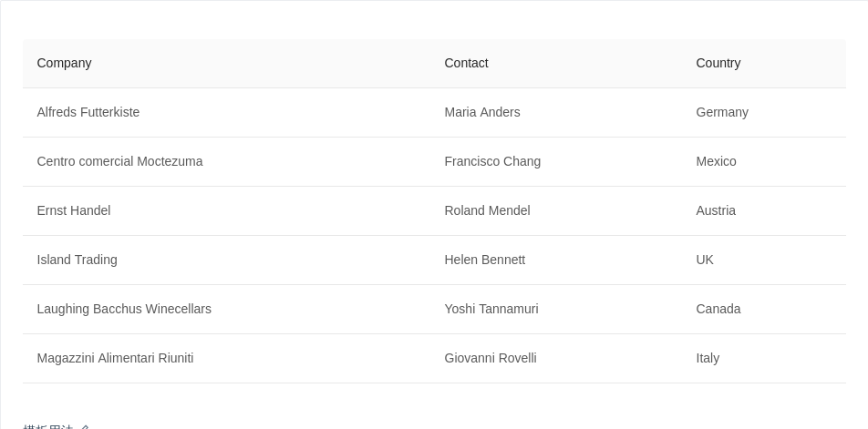Click the Company column header

65,63
